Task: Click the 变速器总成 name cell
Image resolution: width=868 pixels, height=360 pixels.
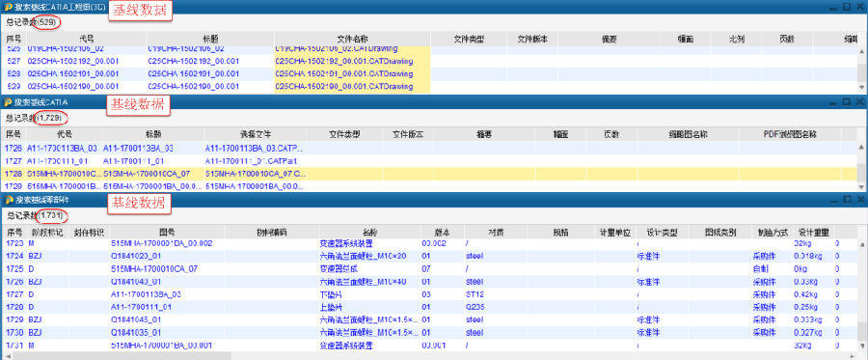Action: pos(339,268)
